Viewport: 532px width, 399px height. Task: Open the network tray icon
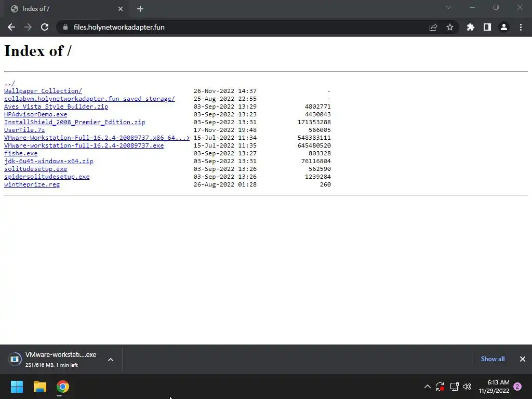tap(454, 387)
